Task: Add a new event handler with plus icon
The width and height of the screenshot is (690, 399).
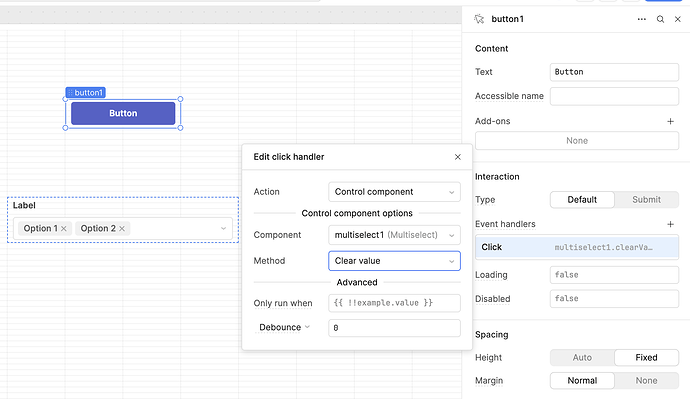Action: pyautogui.click(x=670, y=224)
